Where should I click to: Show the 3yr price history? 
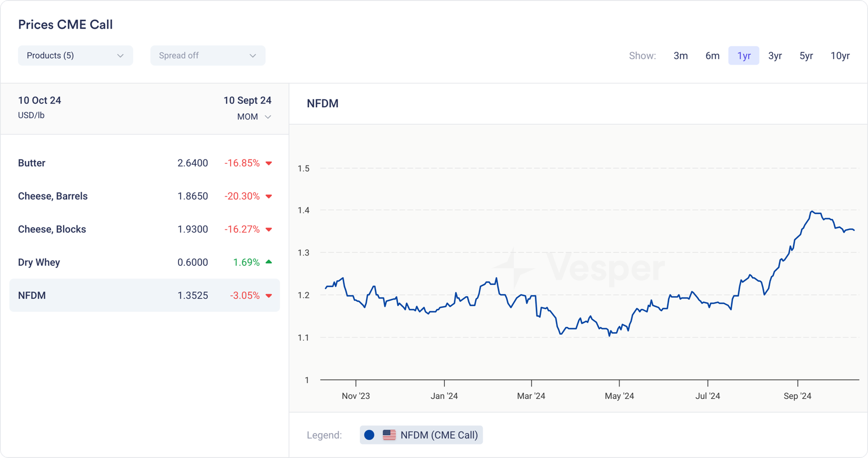[x=775, y=55]
